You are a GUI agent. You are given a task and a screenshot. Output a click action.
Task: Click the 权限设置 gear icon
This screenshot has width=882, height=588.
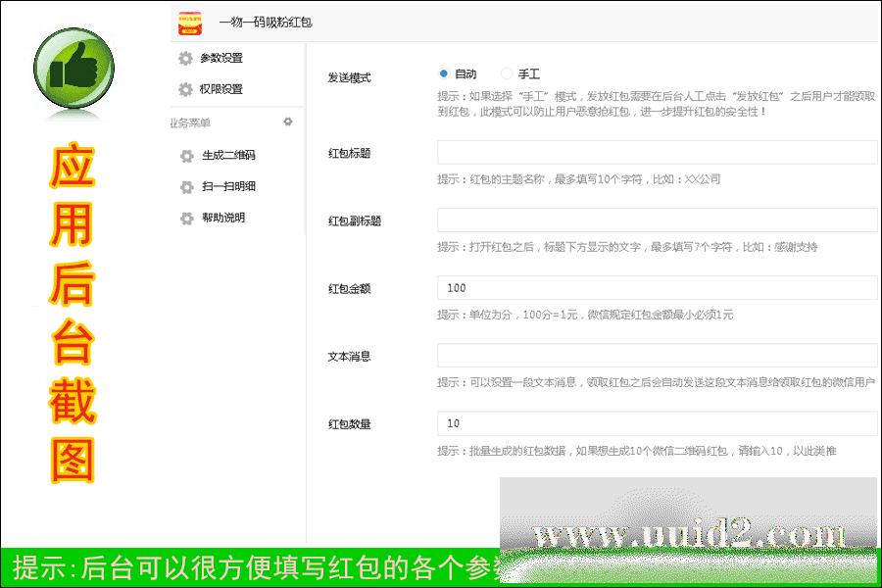coord(184,89)
